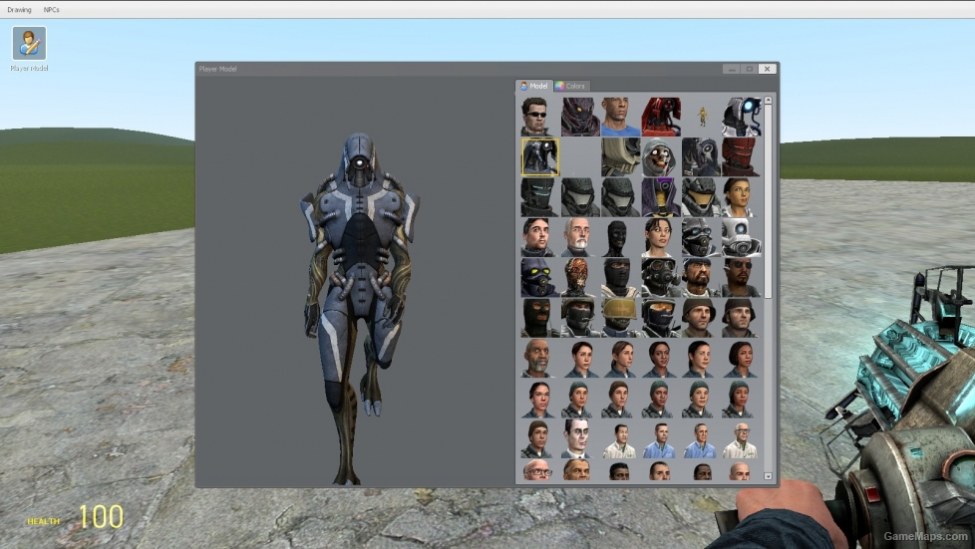
Task: Select the Alyx model with headband
Action: pyautogui.click(x=741, y=197)
